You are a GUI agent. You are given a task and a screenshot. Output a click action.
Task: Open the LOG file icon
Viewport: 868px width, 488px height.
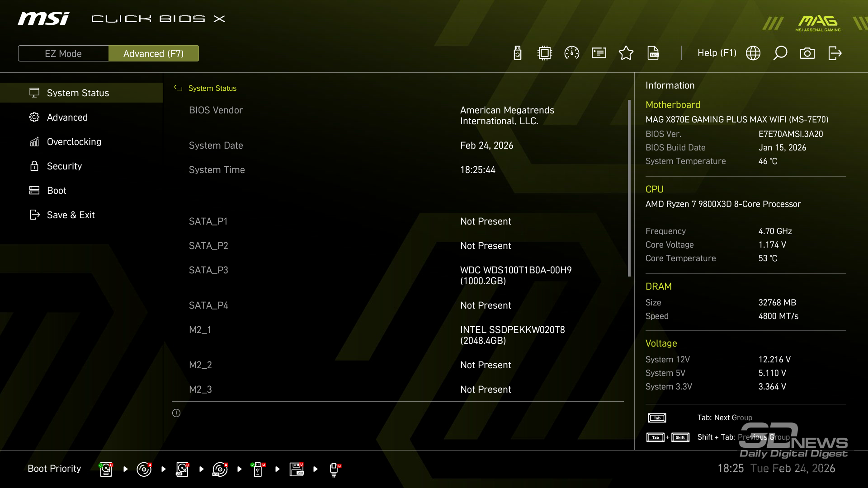point(653,53)
